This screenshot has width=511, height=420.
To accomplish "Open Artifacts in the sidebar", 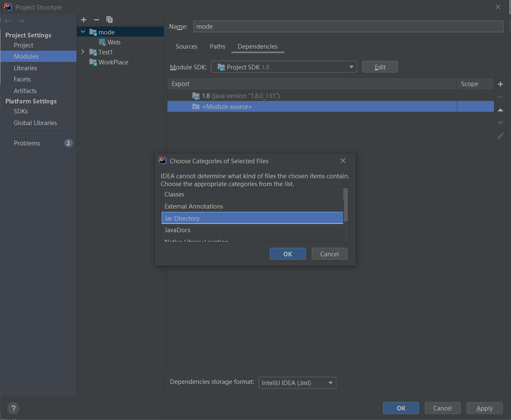I will tap(25, 91).
